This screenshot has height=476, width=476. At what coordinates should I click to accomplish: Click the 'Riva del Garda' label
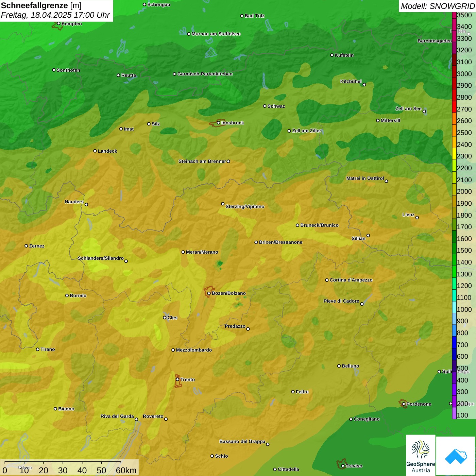tap(117, 416)
